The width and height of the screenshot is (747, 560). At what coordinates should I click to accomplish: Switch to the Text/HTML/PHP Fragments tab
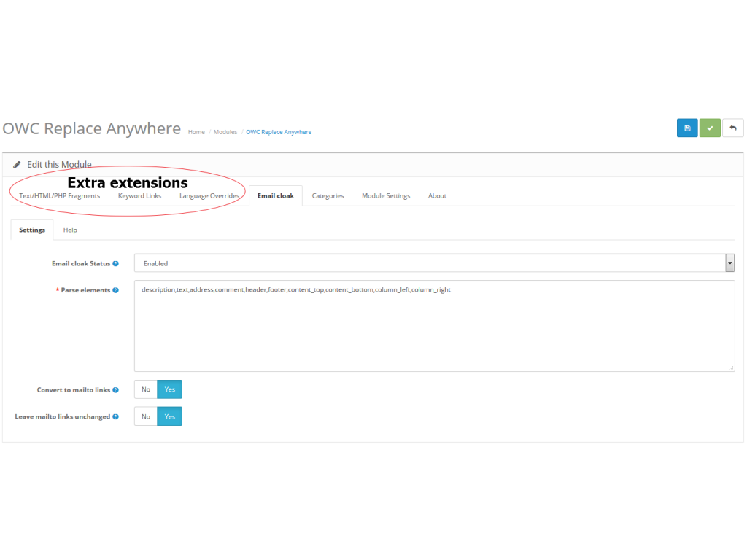pos(60,196)
